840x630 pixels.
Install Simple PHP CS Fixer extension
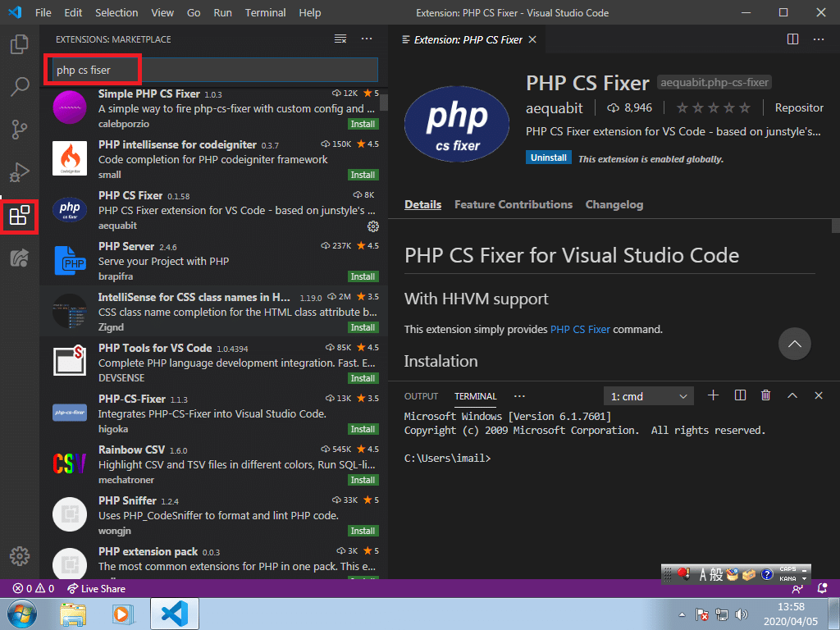click(x=363, y=124)
